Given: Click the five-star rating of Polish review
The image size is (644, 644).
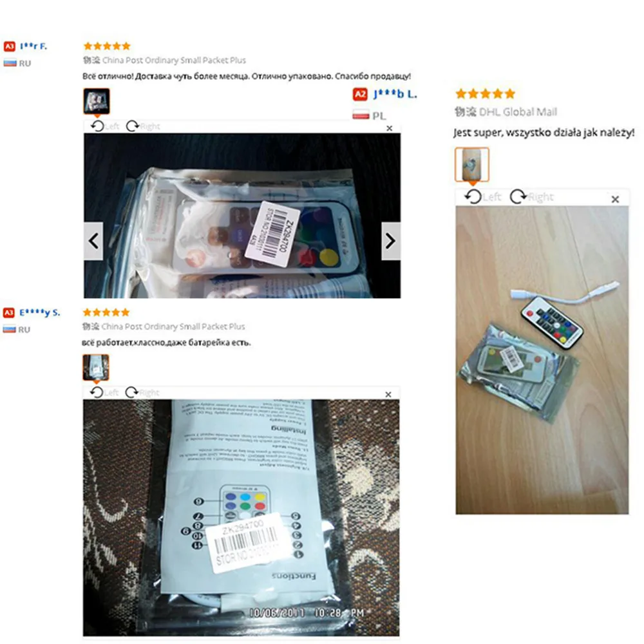Looking at the screenshot, I should coord(486,93).
